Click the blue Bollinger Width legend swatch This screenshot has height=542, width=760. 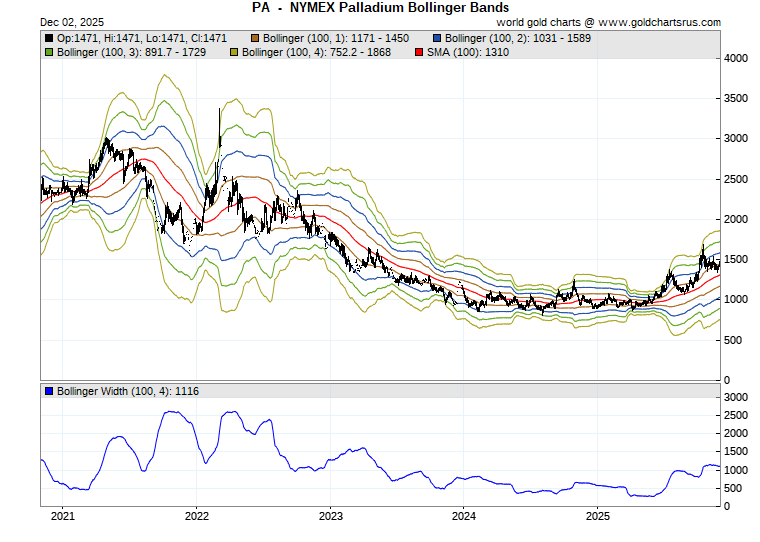49,391
